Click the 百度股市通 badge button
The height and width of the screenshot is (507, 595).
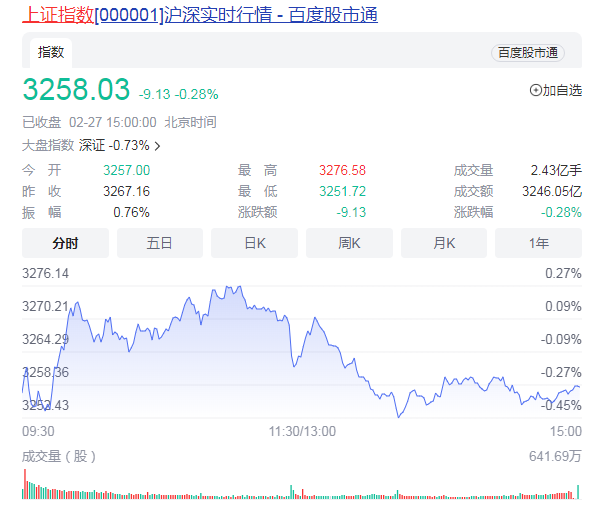pyautogui.click(x=528, y=53)
